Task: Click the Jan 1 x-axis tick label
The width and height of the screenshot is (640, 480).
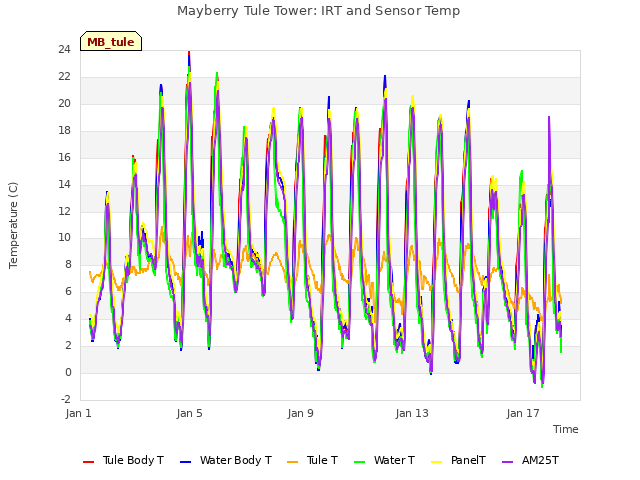Action: [x=78, y=413]
